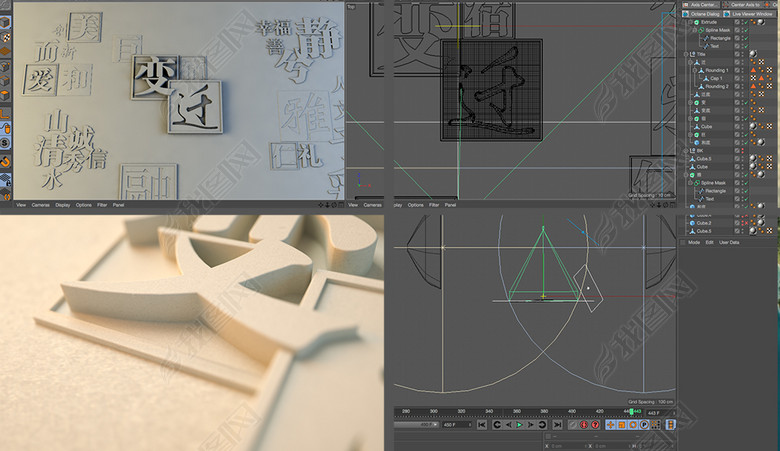This screenshot has width=780, height=451.
Task: Collapse the Spline Mask under Extrude
Action: click(x=694, y=30)
